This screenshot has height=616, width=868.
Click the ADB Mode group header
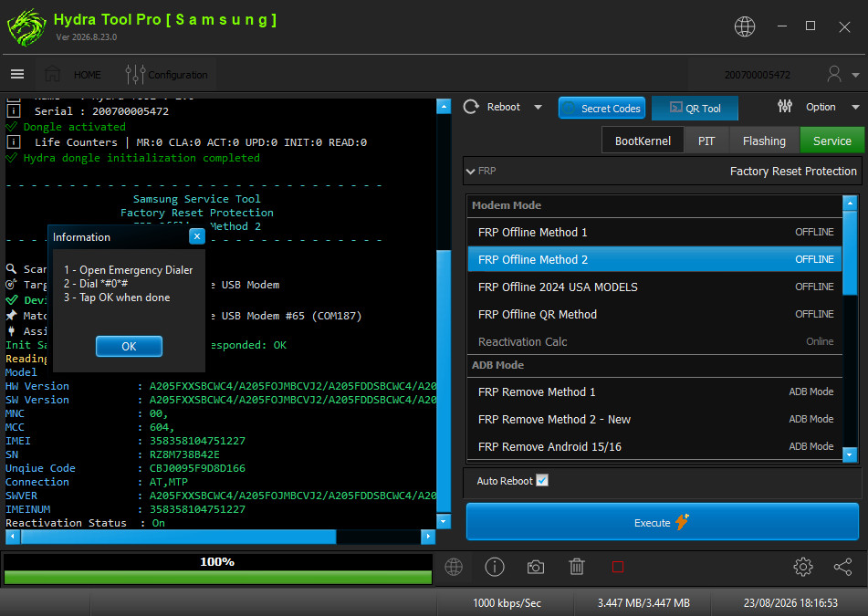(x=654, y=365)
